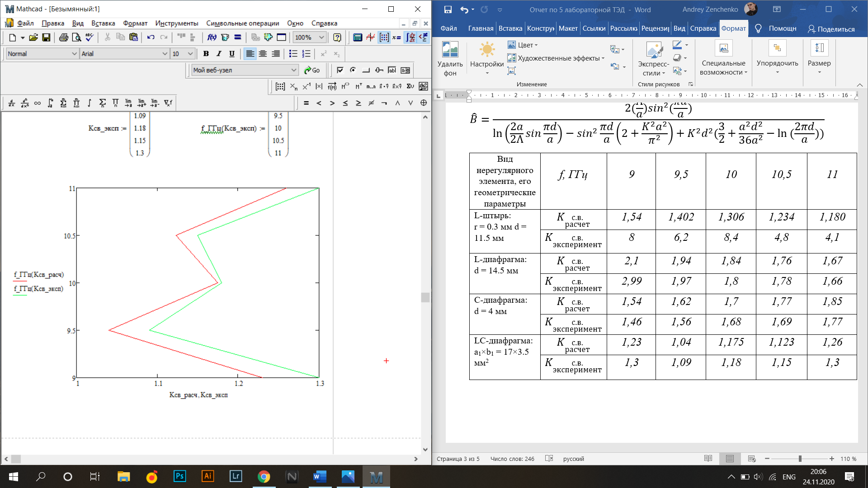Click the Mathcad plot area
This screenshot has height=488, width=868.
[x=198, y=283]
